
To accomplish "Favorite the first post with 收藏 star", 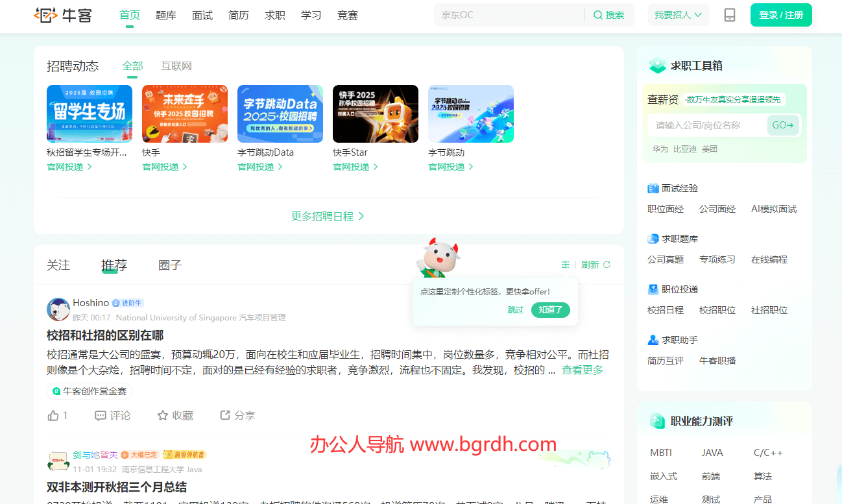I will [x=163, y=415].
